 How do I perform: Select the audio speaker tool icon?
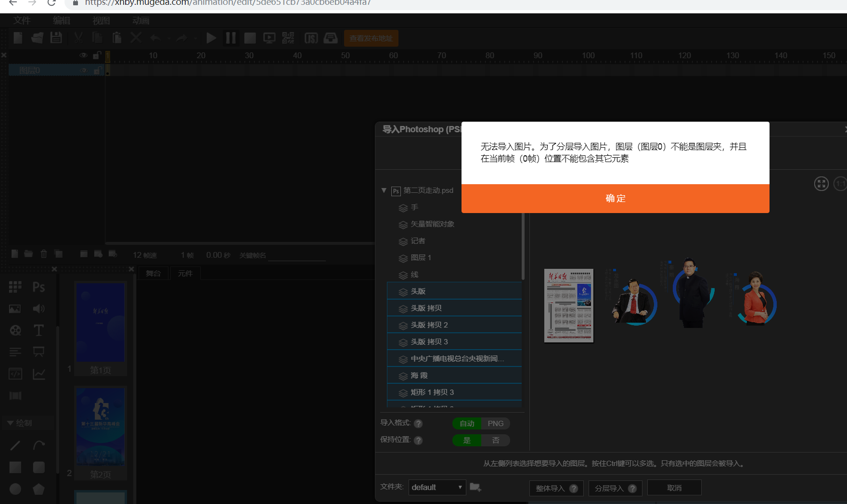coord(39,309)
